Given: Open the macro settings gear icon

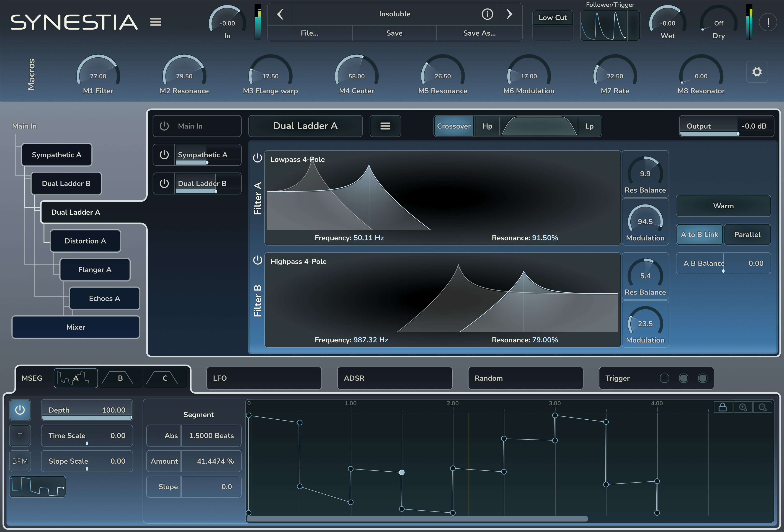Looking at the screenshot, I should [757, 72].
